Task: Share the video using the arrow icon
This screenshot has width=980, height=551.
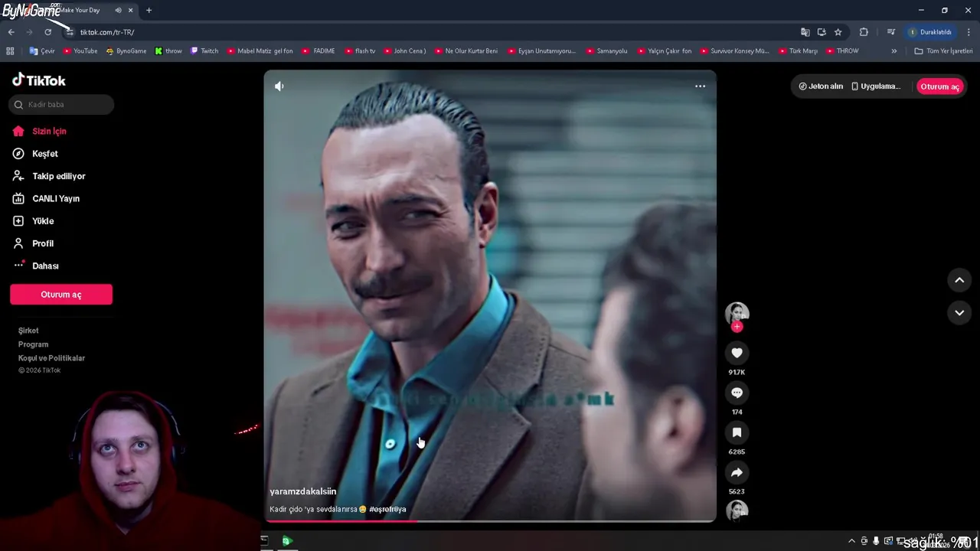Action: pos(737,472)
